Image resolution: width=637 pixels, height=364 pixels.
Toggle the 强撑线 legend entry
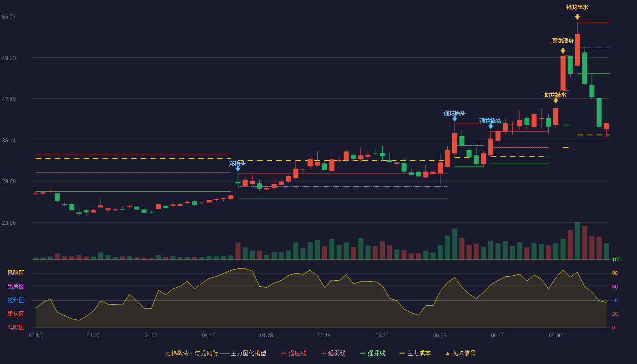(373, 353)
